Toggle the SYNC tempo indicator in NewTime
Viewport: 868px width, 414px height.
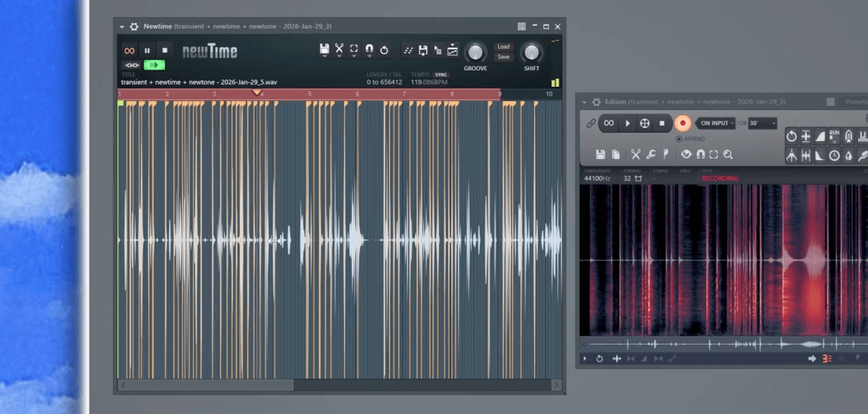click(x=442, y=74)
